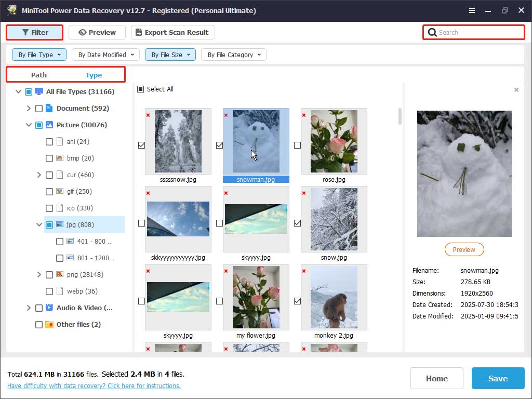Close the preview panel with X icon
Image resolution: width=532 pixels, height=399 pixels.
(516, 90)
